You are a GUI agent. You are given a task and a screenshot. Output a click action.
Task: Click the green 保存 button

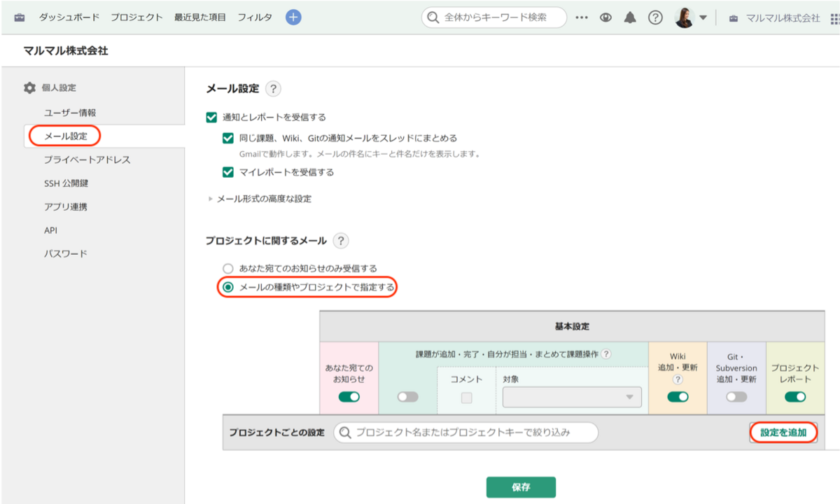[521, 487]
